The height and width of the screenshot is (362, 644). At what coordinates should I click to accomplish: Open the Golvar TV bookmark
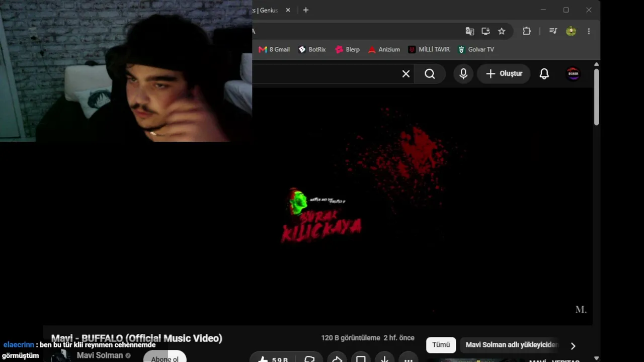point(476,49)
